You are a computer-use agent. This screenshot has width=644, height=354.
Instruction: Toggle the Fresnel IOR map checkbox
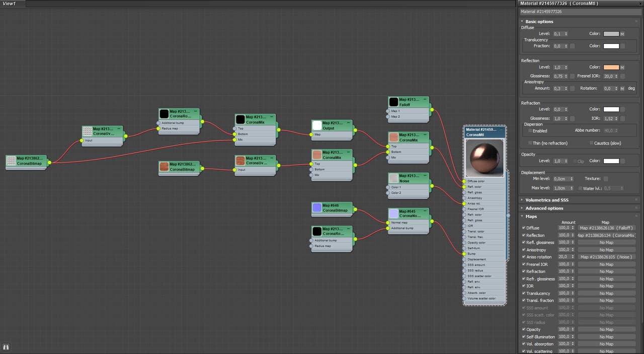tap(524, 264)
